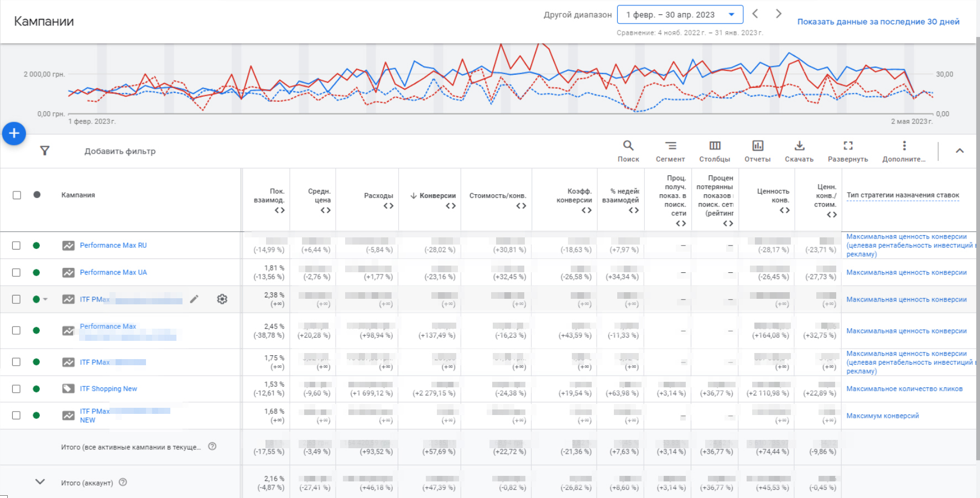Expand the Итого (аккаунт) totals row

click(40, 482)
